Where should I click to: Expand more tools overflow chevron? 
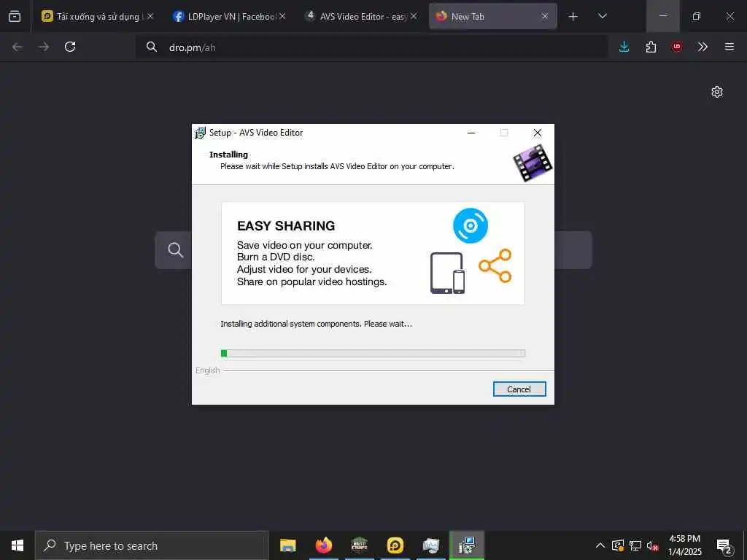(x=703, y=47)
